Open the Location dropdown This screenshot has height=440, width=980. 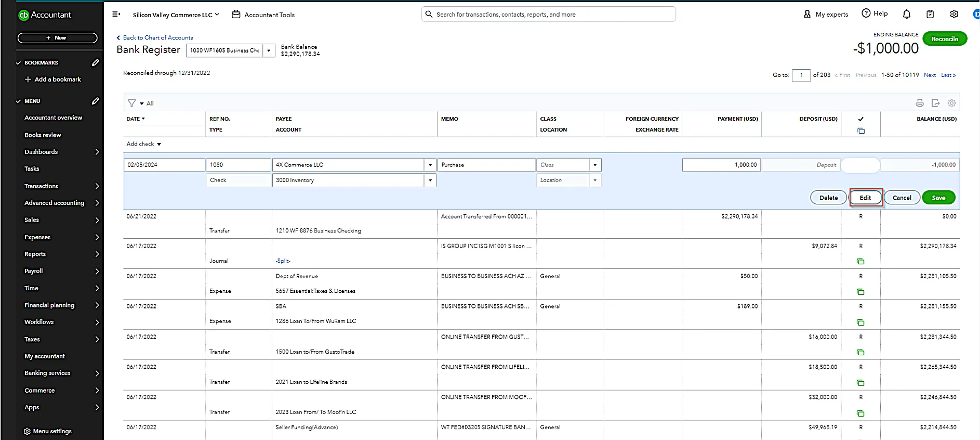point(595,180)
